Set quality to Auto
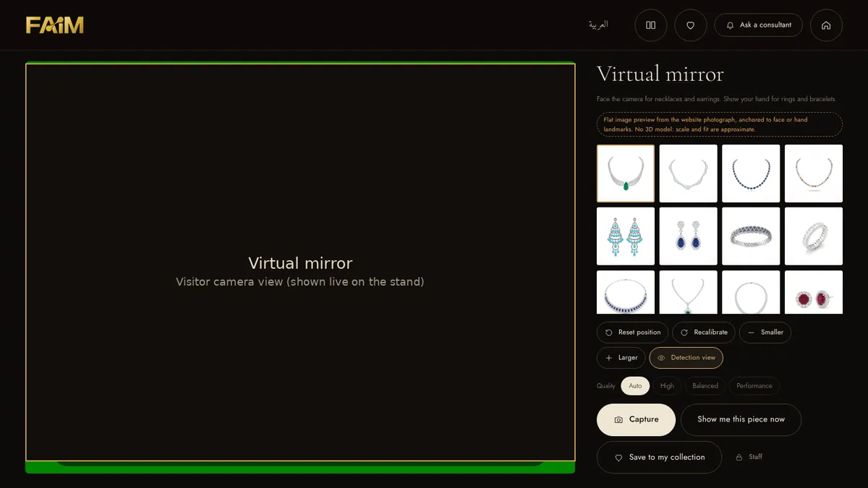The width and height of the screenshot is (868, 488). 635,386
